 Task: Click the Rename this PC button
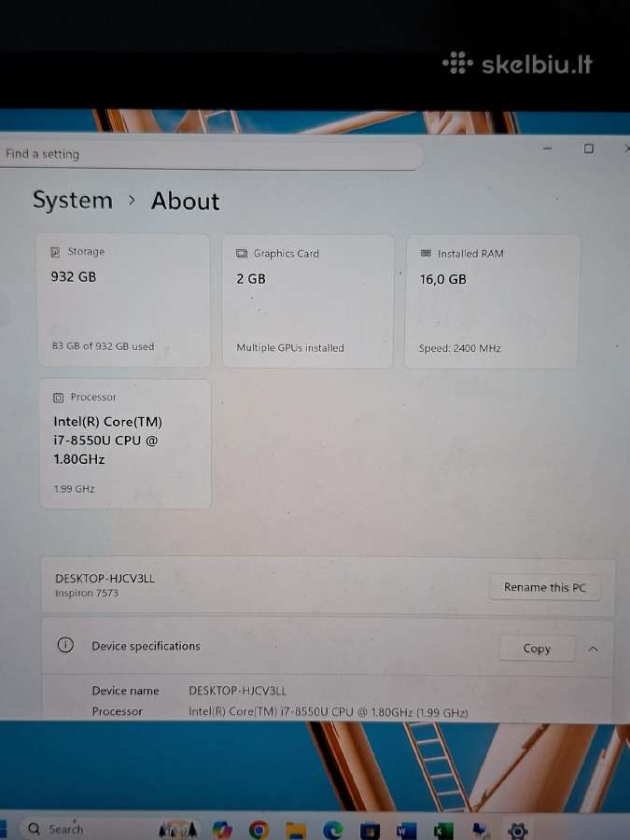(545, 588)
